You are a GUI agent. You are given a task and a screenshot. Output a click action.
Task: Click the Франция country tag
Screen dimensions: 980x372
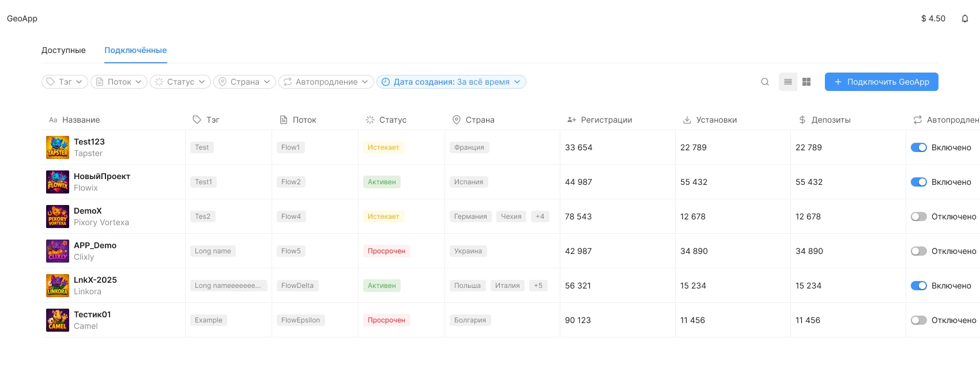469,147
